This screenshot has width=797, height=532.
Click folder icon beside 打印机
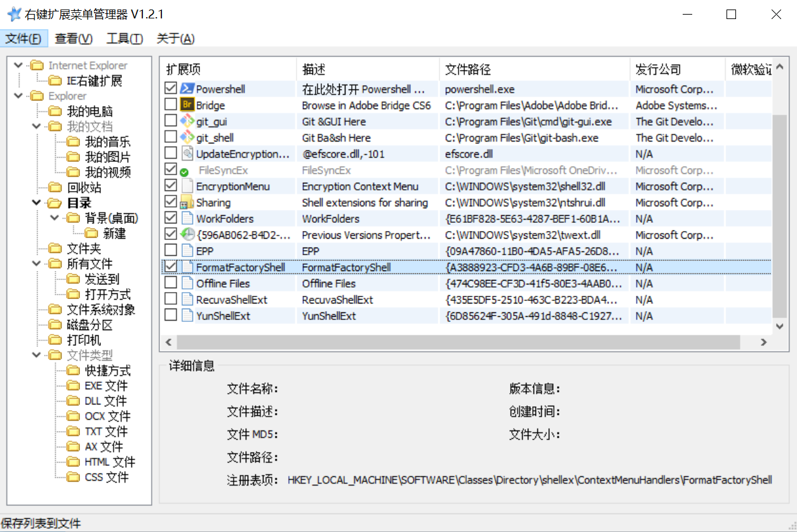56,340
